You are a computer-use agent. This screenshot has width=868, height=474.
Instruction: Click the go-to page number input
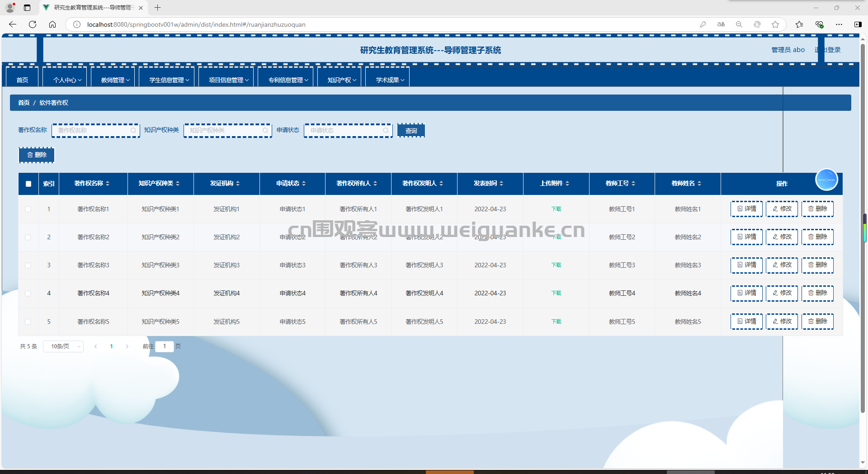pyautogui.click(x=165, y=346)
